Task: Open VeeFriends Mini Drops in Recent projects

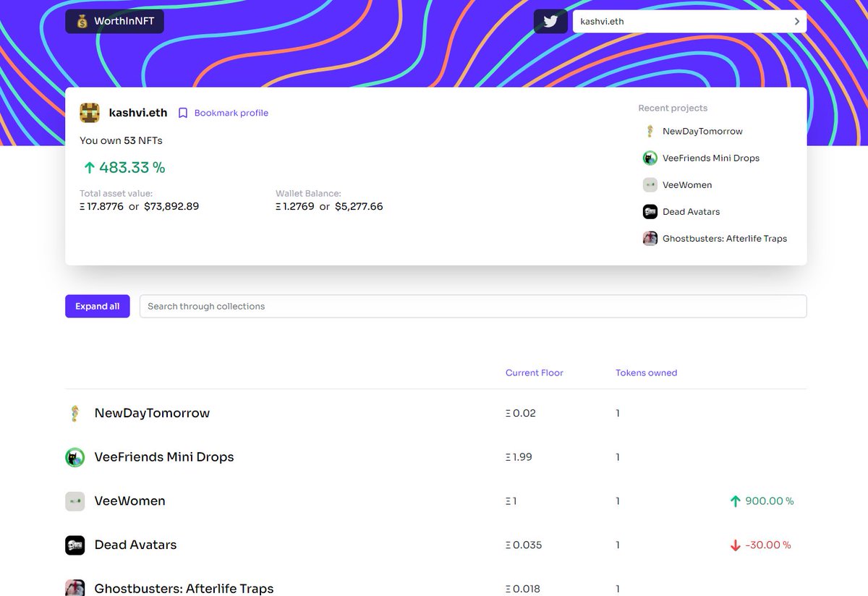Action: 711,158
